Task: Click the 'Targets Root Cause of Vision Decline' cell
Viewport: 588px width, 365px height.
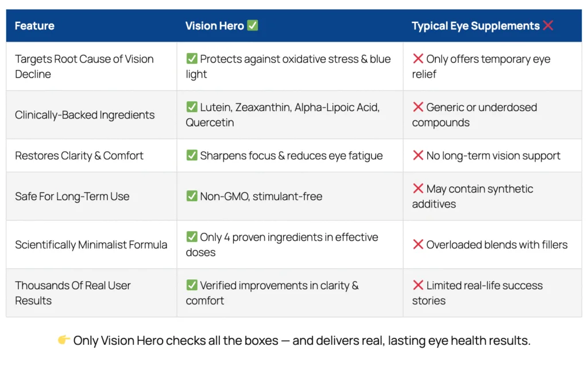Action: pos(84,66)
